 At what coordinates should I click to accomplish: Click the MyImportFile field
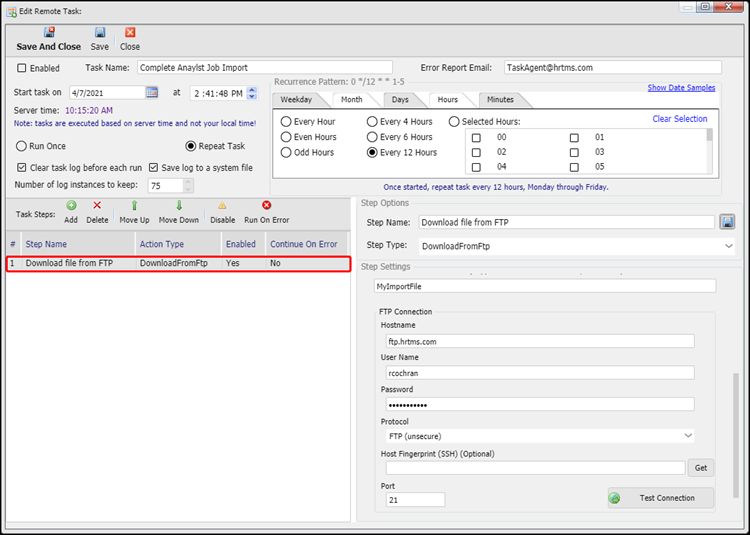pos(545,286)
